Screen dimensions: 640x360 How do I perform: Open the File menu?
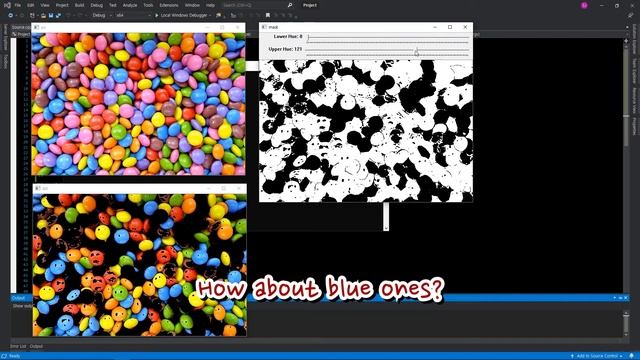tap(18, 5)
